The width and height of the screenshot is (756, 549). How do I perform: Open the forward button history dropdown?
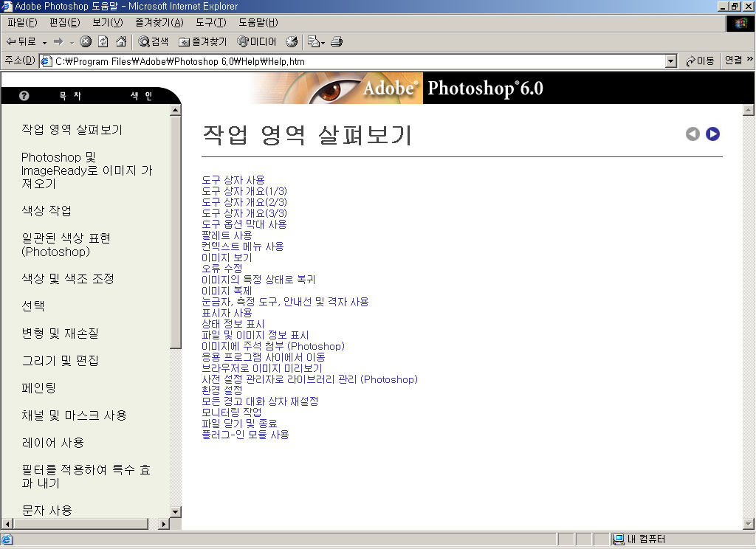(72, 43)
